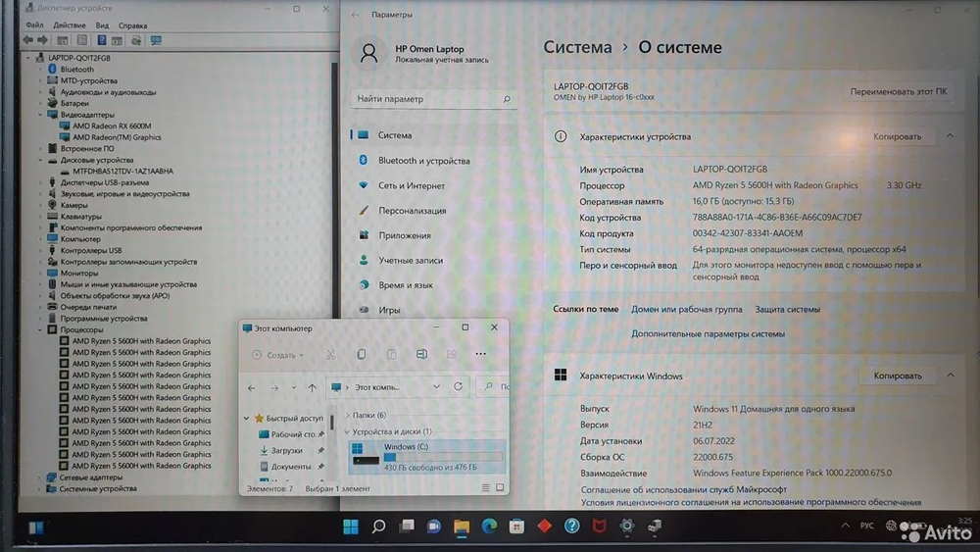Viewport: 980px width, 552px height.
Task: Open Домен или рабочая группа link
Action: [686, 310]
